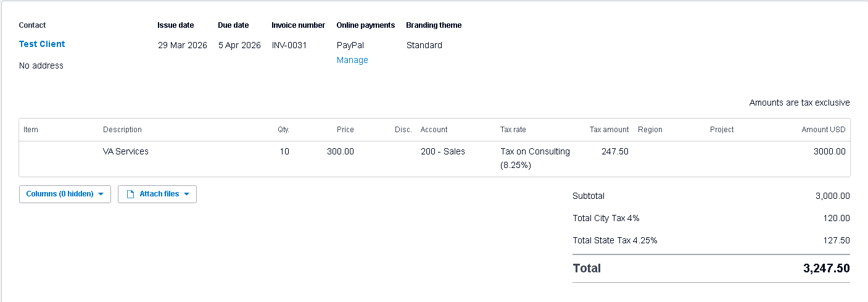Click the Amounts are tax exclusive note
The width and height of the screenshot is (868, 302).
tap(800, 103)
